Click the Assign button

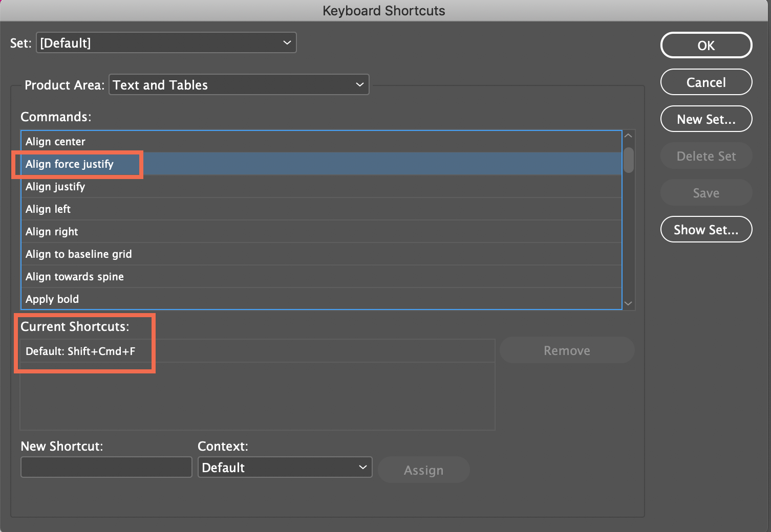tap(423, 470)
